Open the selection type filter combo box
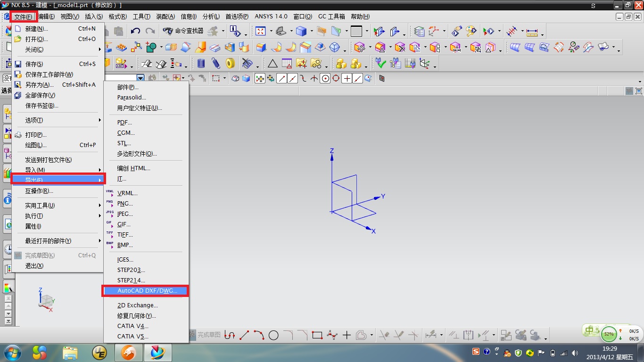This screenshot has height=362, width=644. tap(124, 78)
